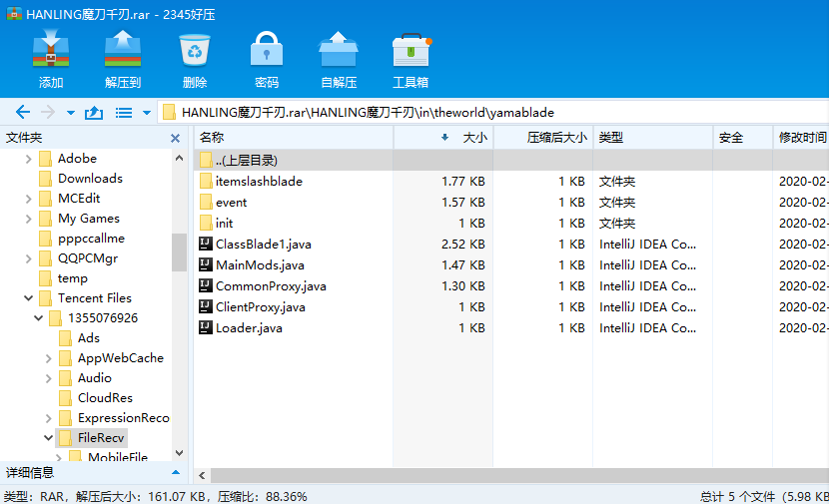Sort by the 类型 column header
Image resolution: width=829 pixels, height=504 pixels.
point(653,138)
